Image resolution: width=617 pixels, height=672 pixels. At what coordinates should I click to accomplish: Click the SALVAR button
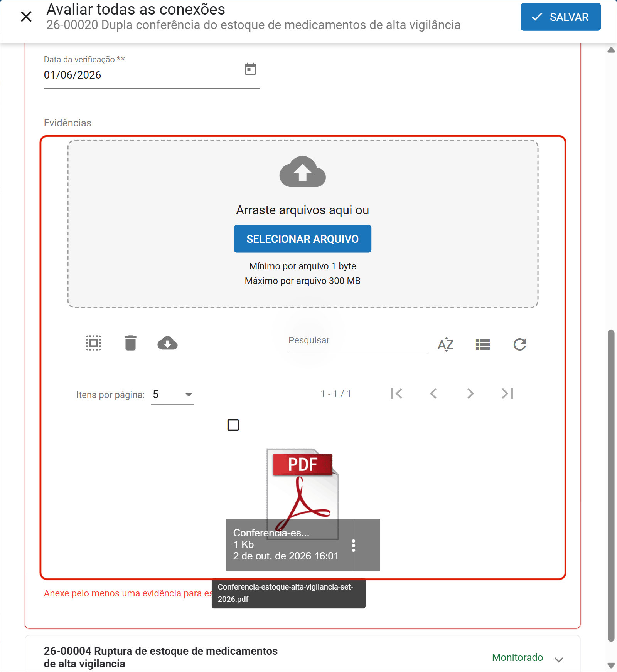tap(560, 17)
